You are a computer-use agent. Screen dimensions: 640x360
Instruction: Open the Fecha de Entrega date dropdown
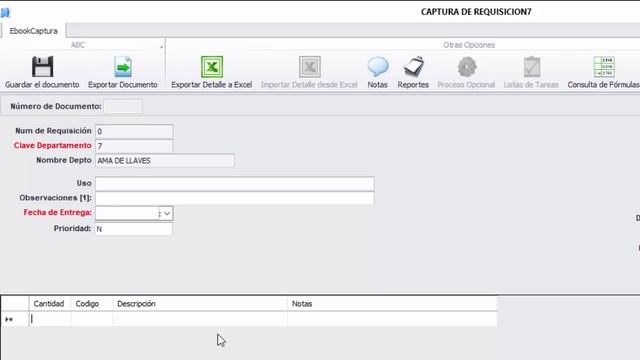coord(167,213)
